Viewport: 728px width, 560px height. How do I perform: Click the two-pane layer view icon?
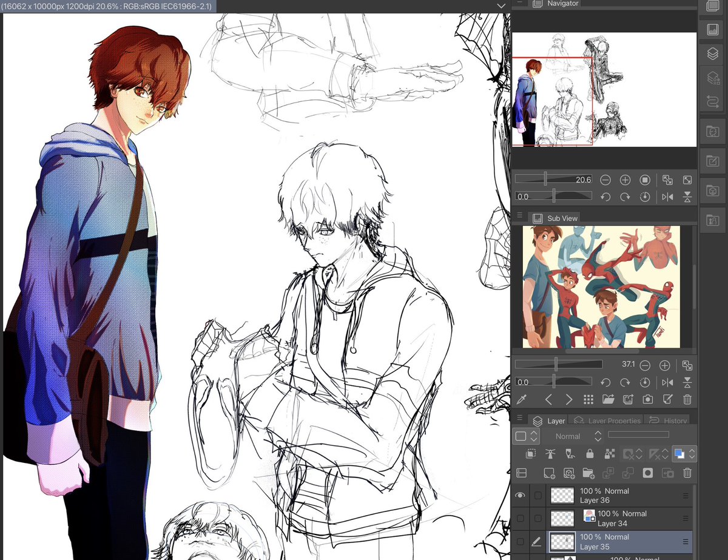(521, 473)
